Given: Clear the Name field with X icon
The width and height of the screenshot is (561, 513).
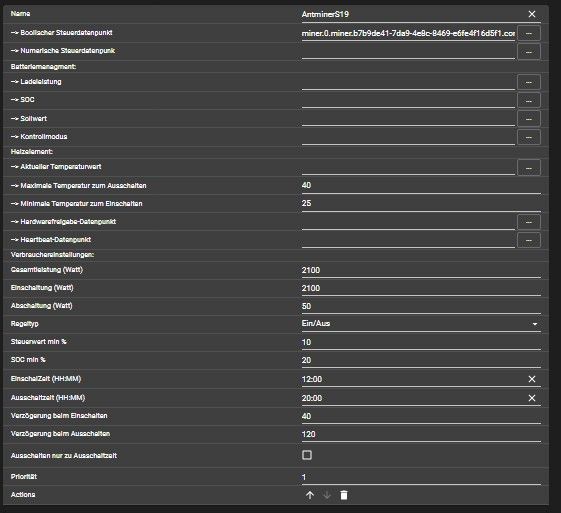Looking at the screenshot, I should 532,14.
